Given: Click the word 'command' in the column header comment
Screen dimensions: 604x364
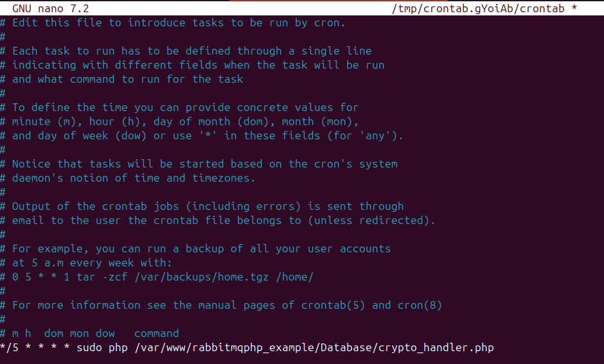Looking at the screenshot, I should coord(157,333).
